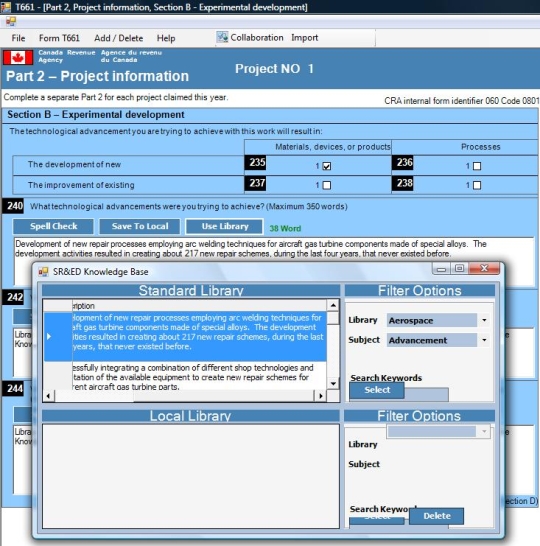The width and height of the screenshot is (540, 546).
Task: Click the Standard Library header
Action: click(x=191, y=290)
